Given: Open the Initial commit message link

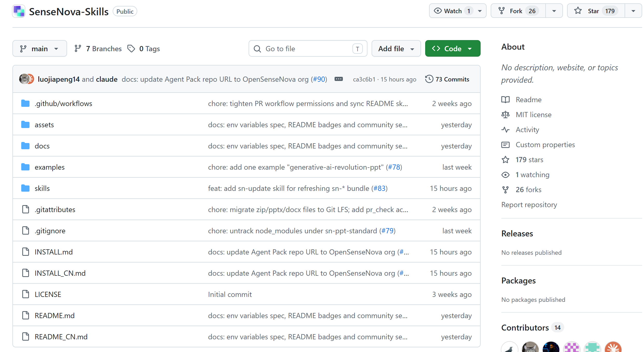Looking at the screenshot, I should (x=230, y=294).
